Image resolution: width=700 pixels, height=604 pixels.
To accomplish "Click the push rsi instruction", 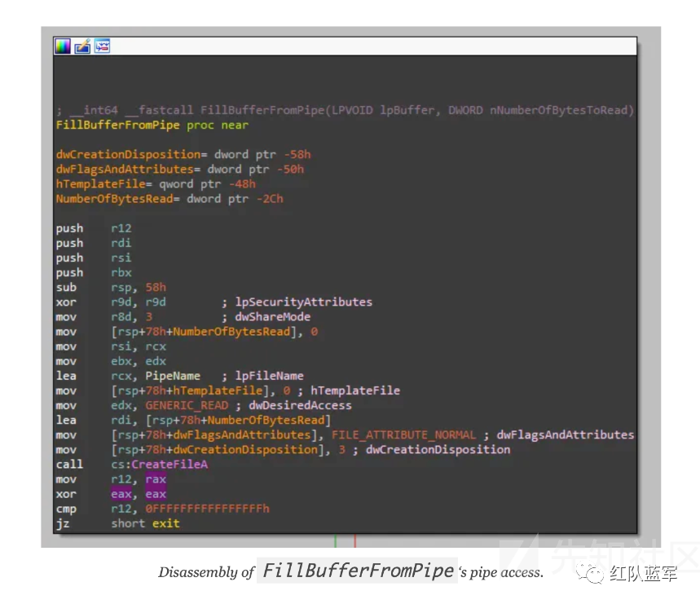I will (x=94, y=258).
